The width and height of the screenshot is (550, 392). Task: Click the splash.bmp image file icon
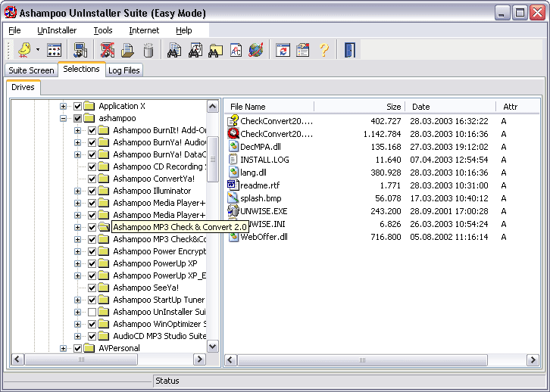(x=233, y=198)
